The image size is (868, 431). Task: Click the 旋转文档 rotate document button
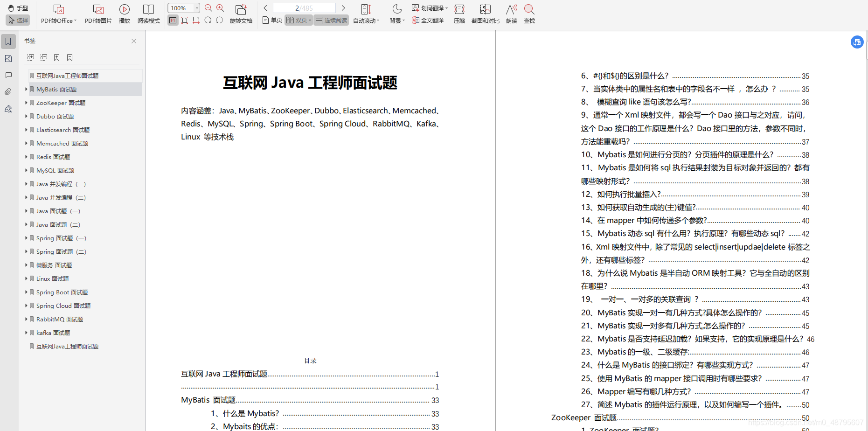[241, 14]
